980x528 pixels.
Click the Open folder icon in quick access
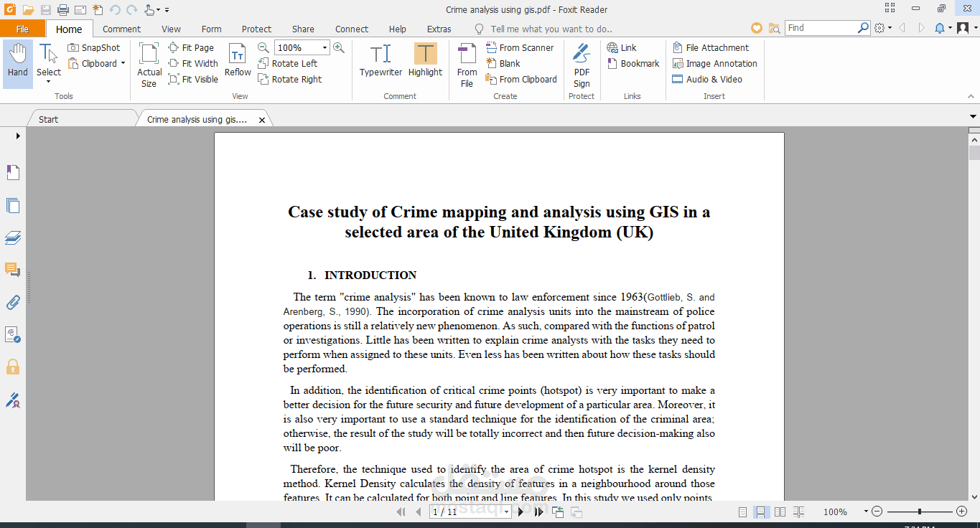click(x=28, y=10)
